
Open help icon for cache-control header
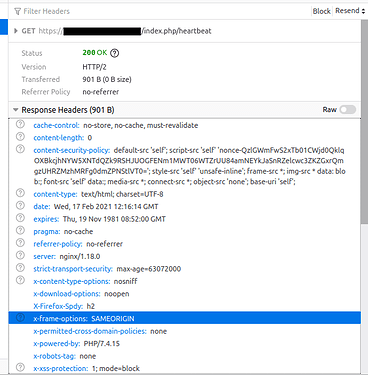click(x=20, y=125)
